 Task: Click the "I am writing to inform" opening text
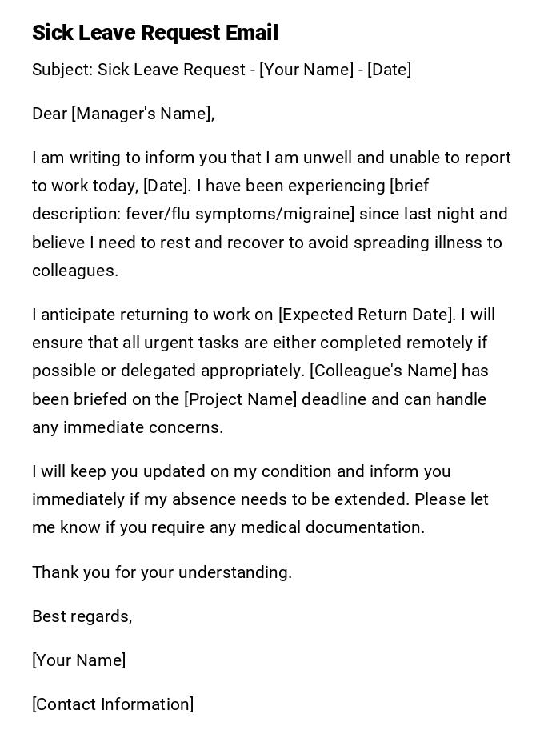tap(112, 158)
